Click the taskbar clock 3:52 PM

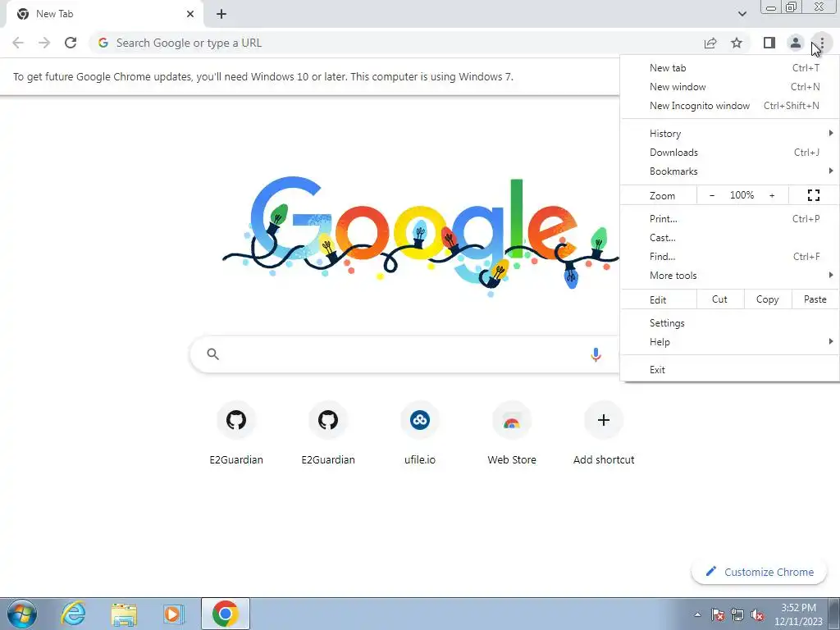pos(798,614)
